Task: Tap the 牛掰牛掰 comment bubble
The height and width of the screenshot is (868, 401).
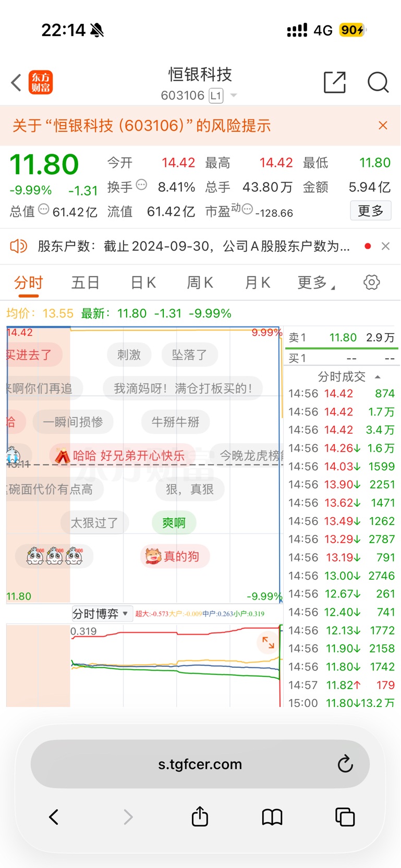Action: (x=175, y=422)
